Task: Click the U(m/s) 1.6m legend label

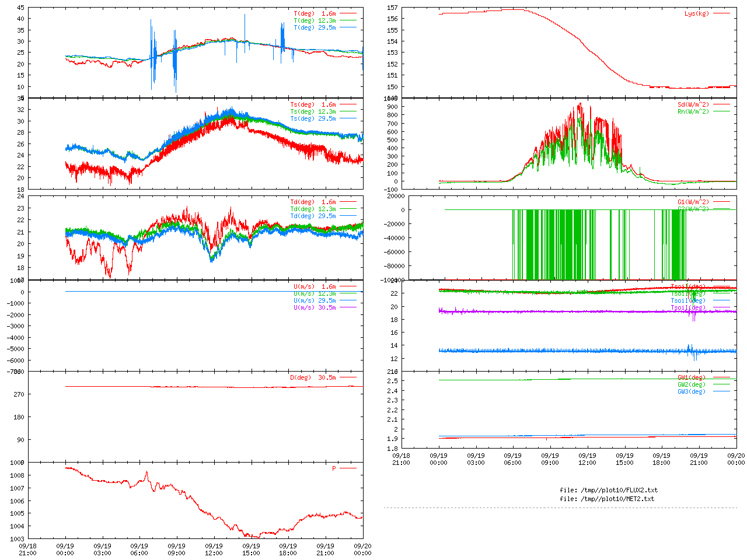Action: point(315,286)
